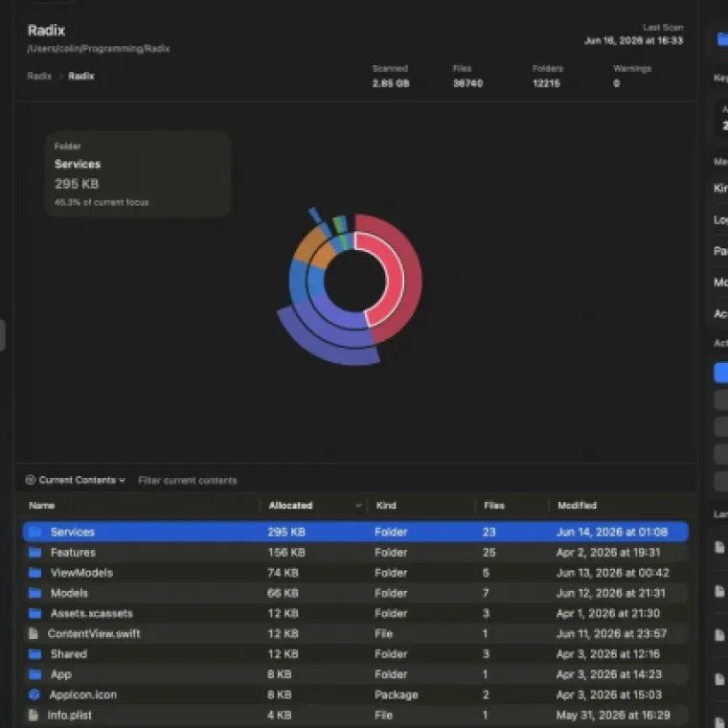Sort the list by Files column
This screenshot has height=728, width=728.
click(494, 505)
